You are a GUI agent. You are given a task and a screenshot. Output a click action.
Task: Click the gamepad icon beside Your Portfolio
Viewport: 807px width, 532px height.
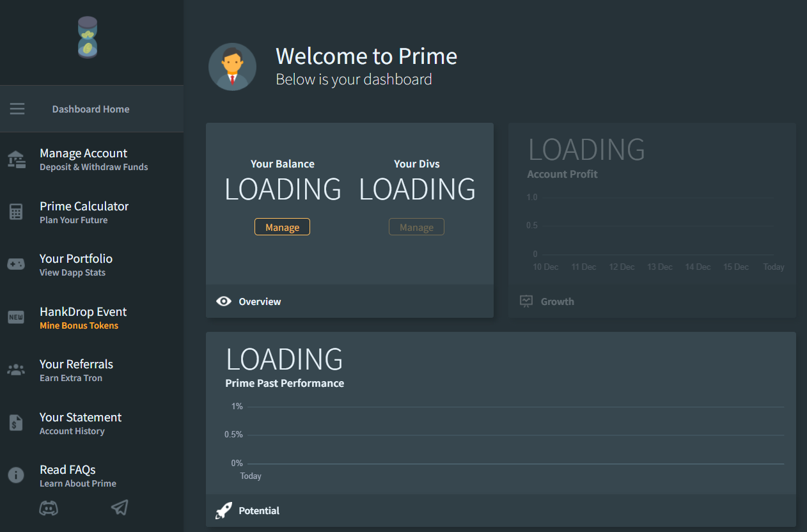click(x=16, y=264)
